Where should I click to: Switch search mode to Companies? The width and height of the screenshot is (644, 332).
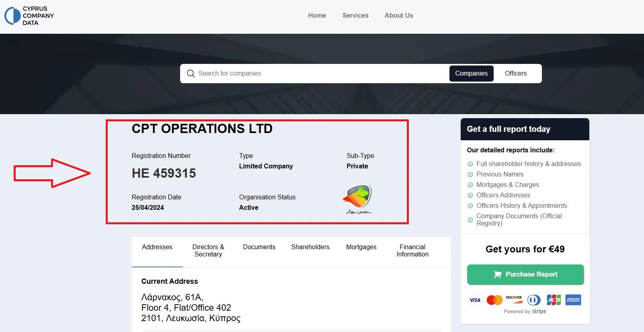coord(471,74)
